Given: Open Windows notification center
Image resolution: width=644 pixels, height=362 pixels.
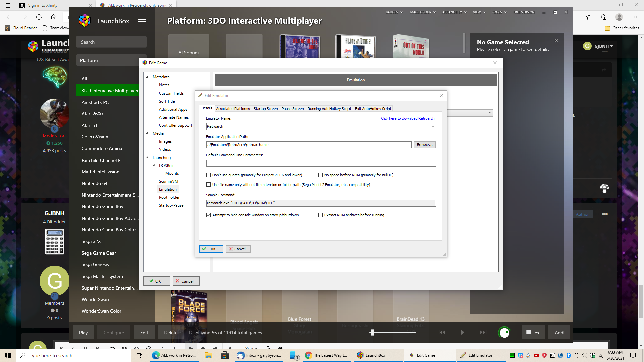Looking at the screenshot, I should point(633,355).
